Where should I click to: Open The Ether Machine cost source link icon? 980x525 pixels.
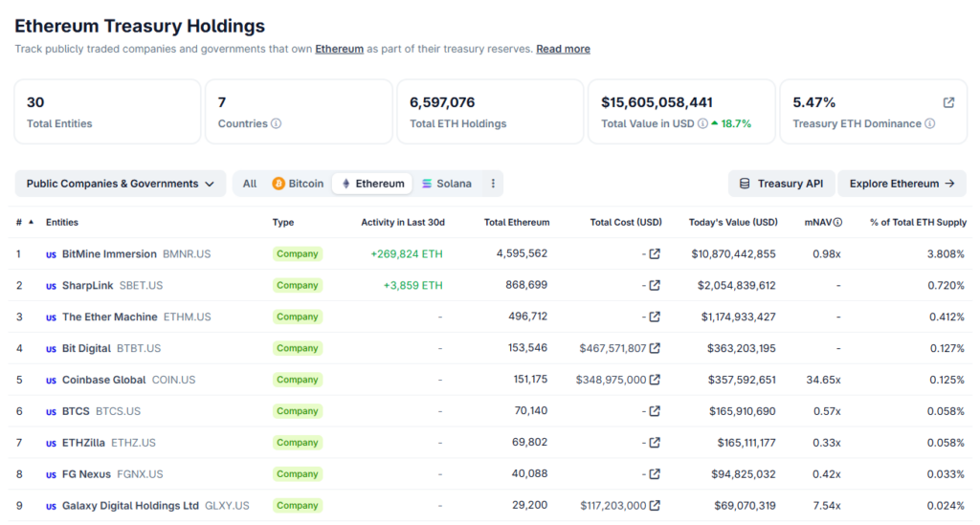[655, 317]
